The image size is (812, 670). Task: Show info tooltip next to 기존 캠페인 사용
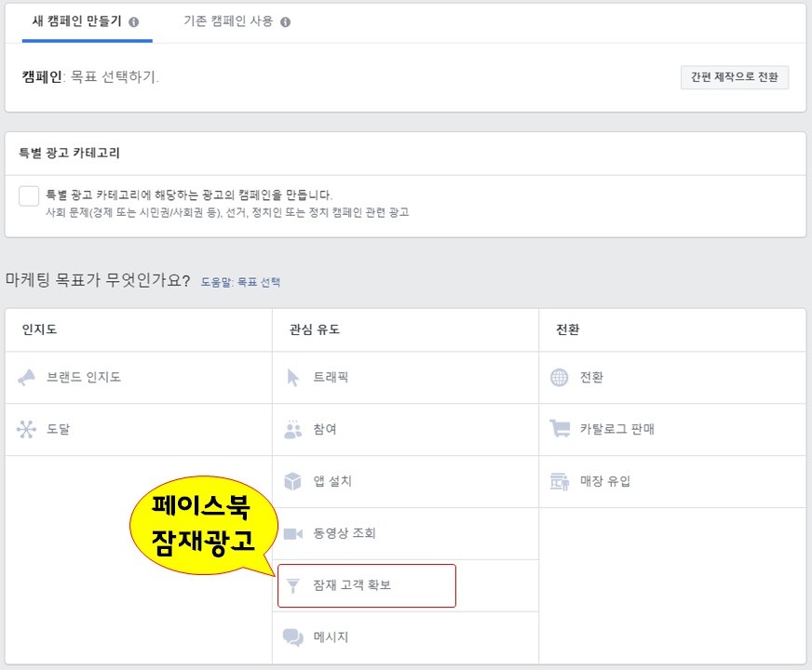285,22
